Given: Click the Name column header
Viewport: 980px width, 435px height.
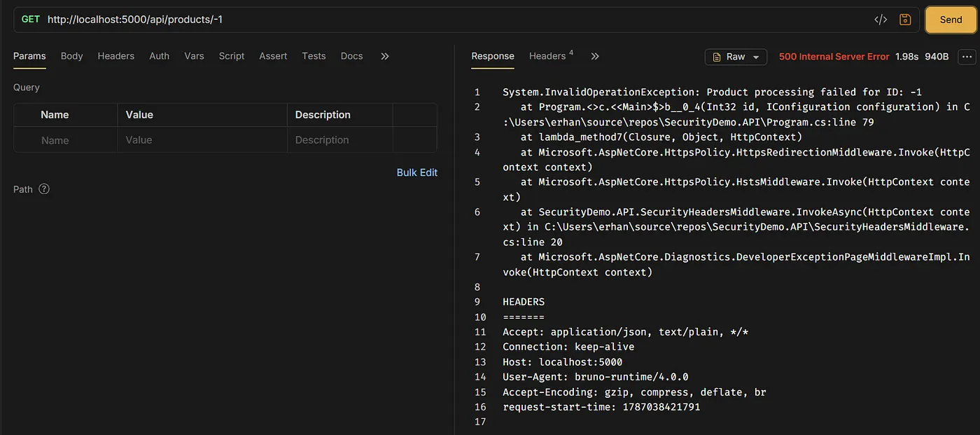Looking at the screenshot, I should point(55,115).
